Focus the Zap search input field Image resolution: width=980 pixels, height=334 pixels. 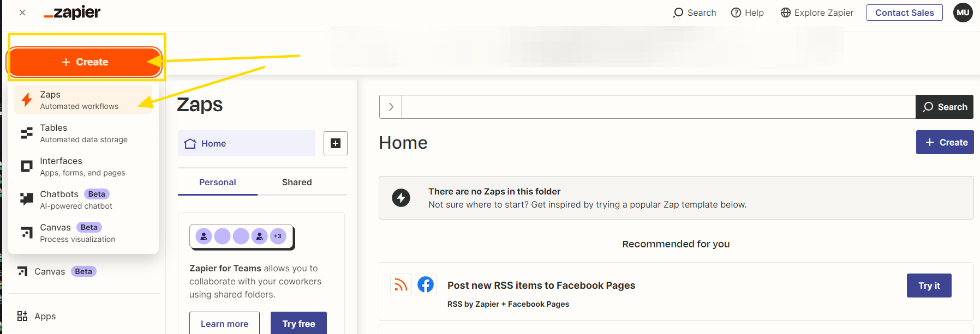click(659, 107)
